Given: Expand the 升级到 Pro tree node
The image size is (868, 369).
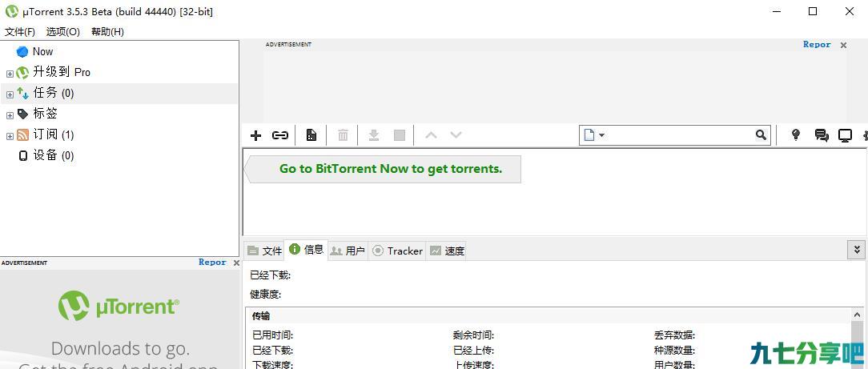Looking at the screenshot, I should [x=10, y=74].
